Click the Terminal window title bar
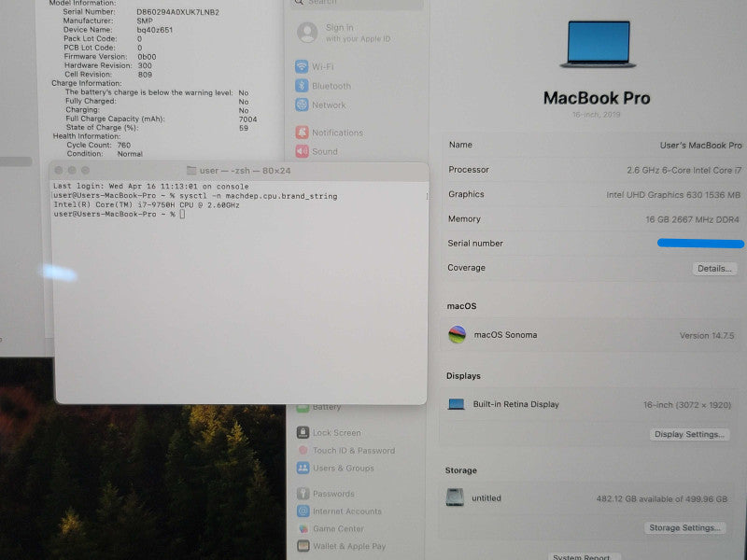 tap(238, 171)
